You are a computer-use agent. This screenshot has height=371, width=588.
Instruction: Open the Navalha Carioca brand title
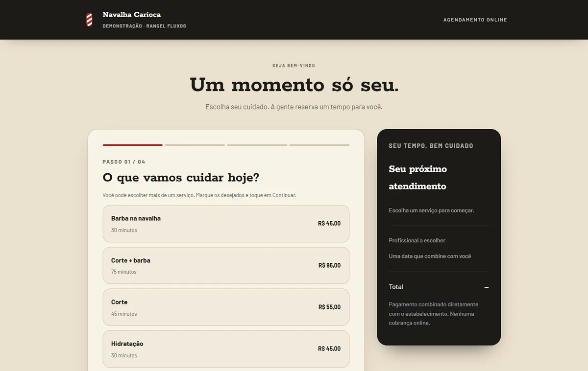pyautogui.click(x=132, y=15)
